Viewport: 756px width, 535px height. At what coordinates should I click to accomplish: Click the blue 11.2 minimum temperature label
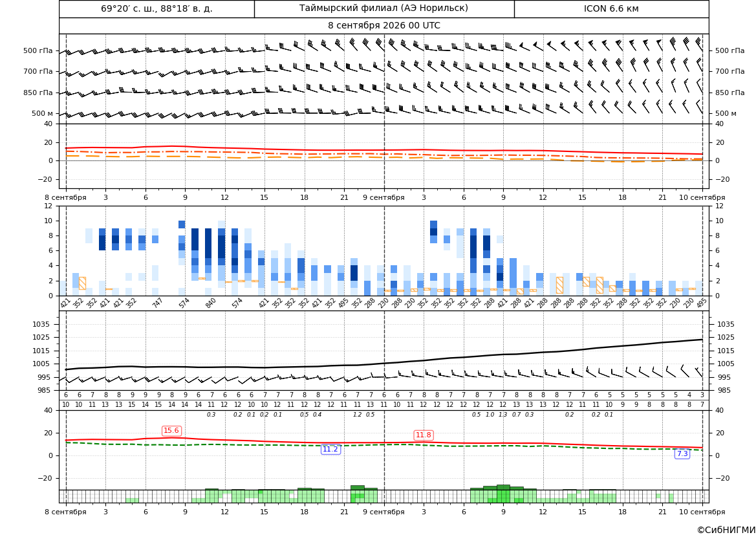[x=330, y=449]
